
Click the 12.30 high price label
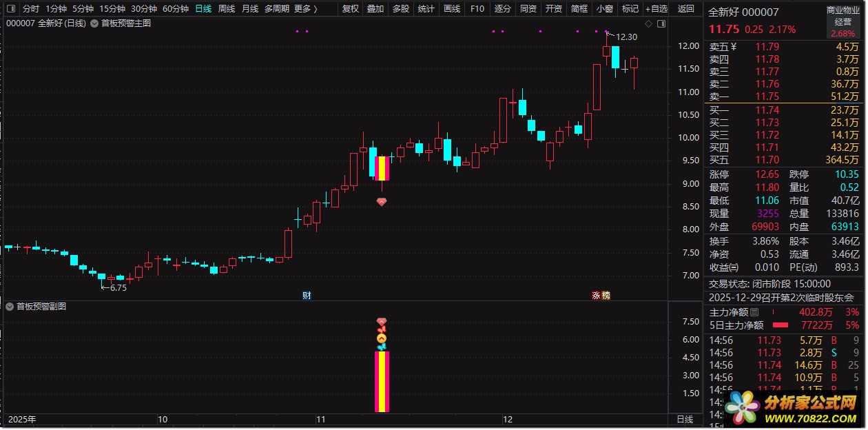tap(626, 37)
